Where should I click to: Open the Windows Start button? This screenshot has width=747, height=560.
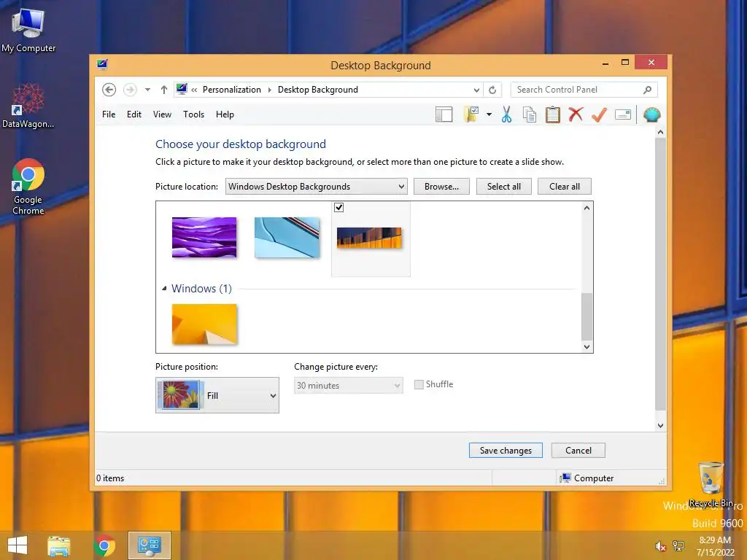tap(18, 545)
